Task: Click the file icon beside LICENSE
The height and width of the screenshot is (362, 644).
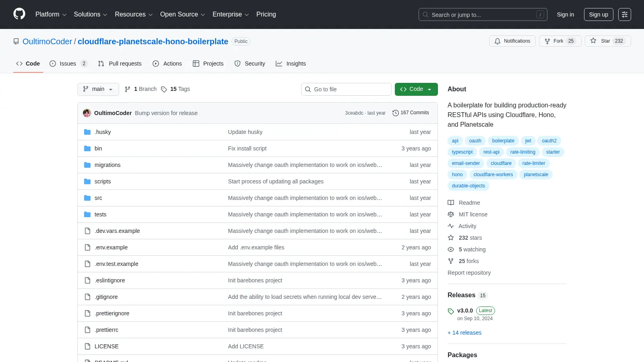Action: pos(87,346)
